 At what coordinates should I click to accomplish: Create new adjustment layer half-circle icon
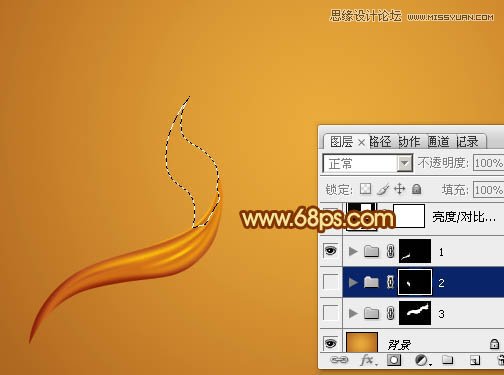tap(422, 360)
